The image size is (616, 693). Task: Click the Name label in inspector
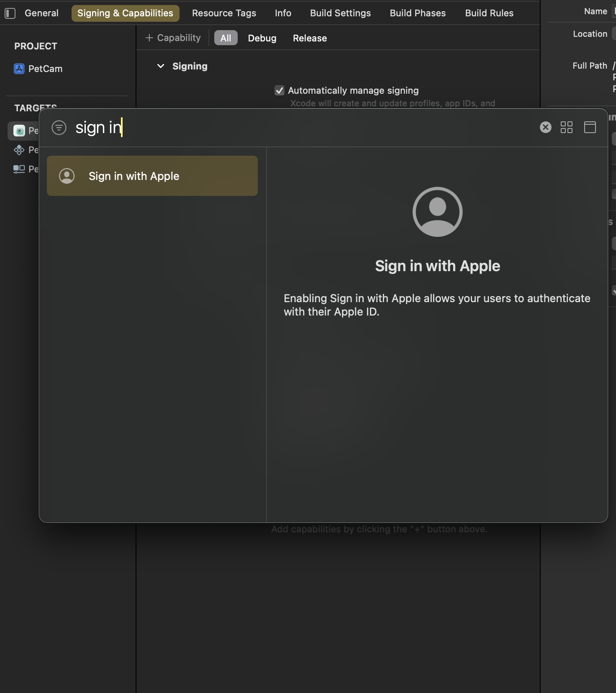pos(595,11)
